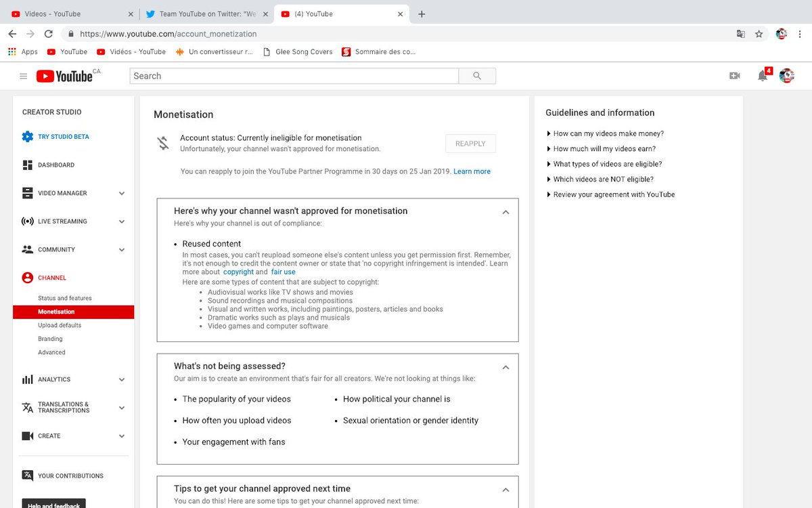Expand "Which videos are NOT eligible?"
This screenshot has width=812, height=508.
600,179
